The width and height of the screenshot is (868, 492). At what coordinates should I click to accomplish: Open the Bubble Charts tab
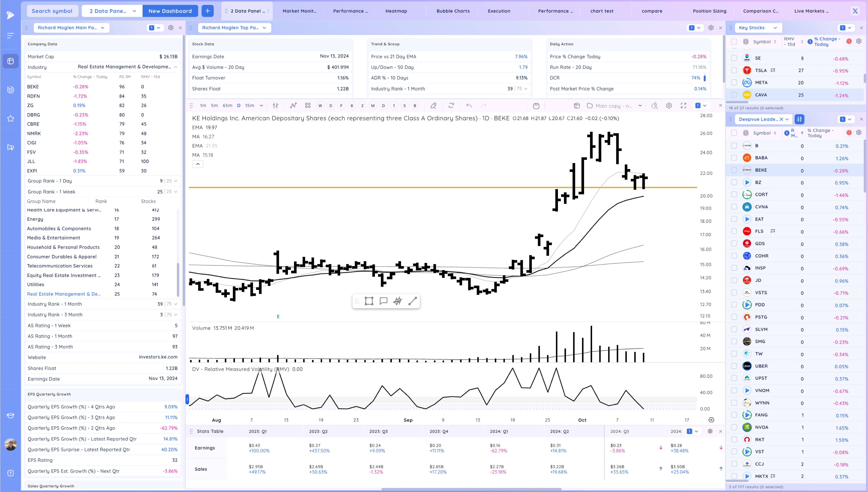point(453,11)
